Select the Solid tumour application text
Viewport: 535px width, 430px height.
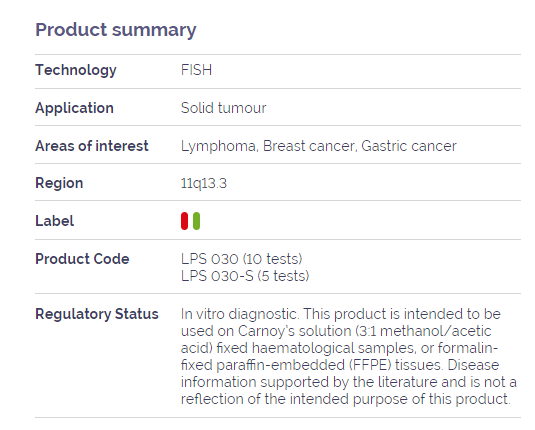pyautogui.click(x=223, y=108)
